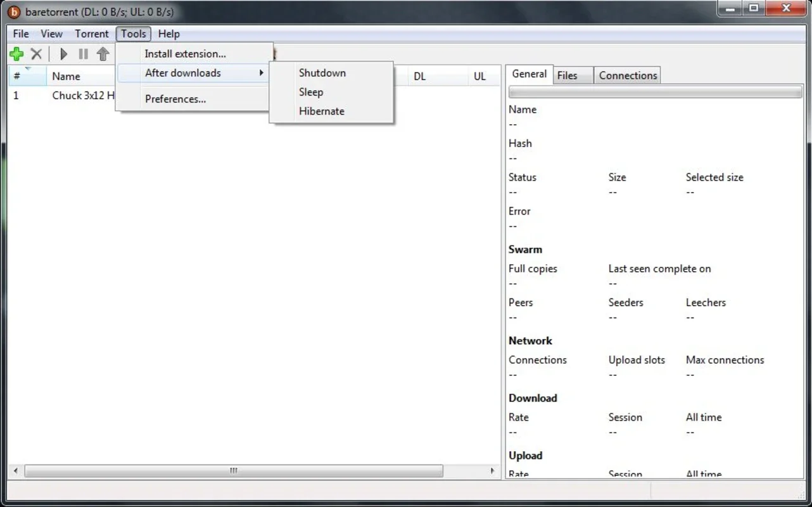
Task: Select Shutdown after downloads
Action: pos(331,73)
